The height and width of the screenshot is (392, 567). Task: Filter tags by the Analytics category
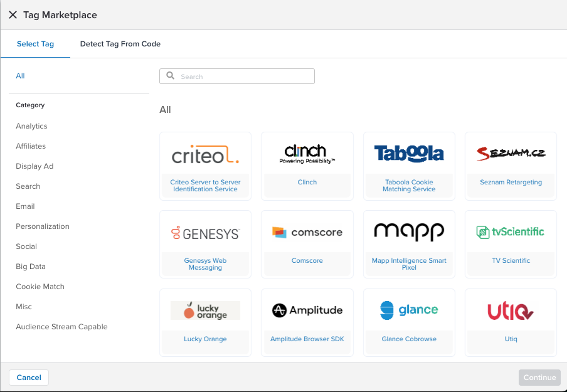point(31,125)
